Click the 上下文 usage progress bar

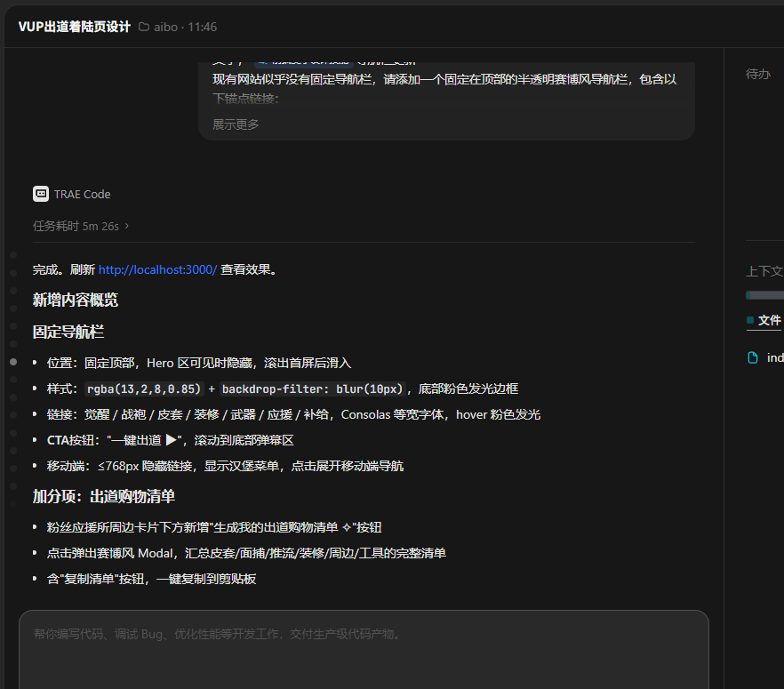click(765, 295)
